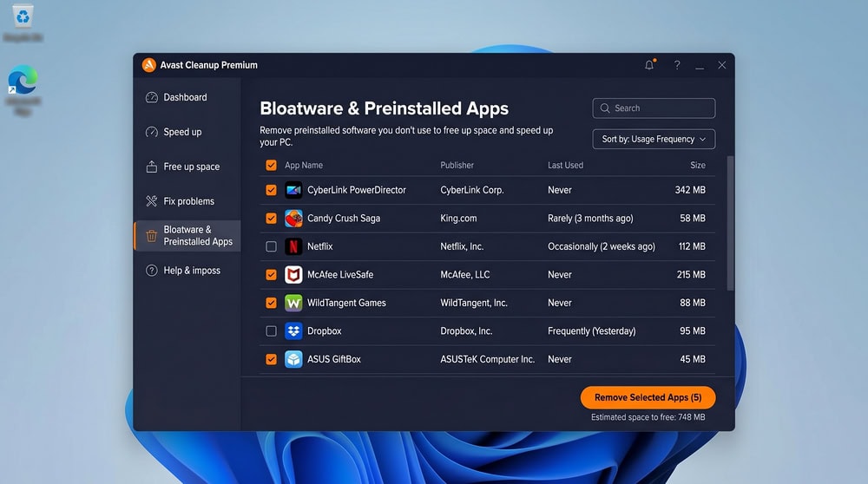Viewport: 868px width, 484px height.
Task: Click the Help question circle icon in sidebar
Action: click(x=152, y=271)
